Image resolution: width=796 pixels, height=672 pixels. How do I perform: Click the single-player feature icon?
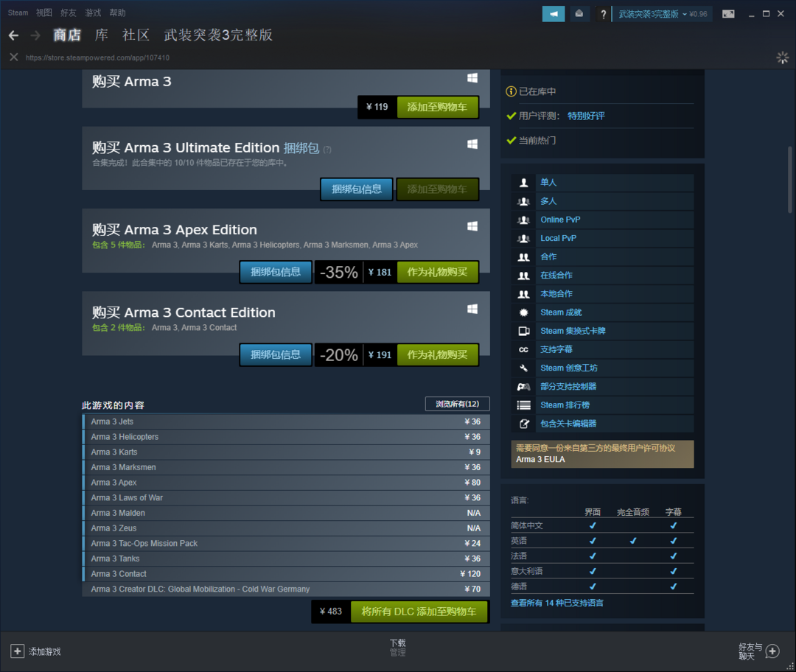[523, 183]
